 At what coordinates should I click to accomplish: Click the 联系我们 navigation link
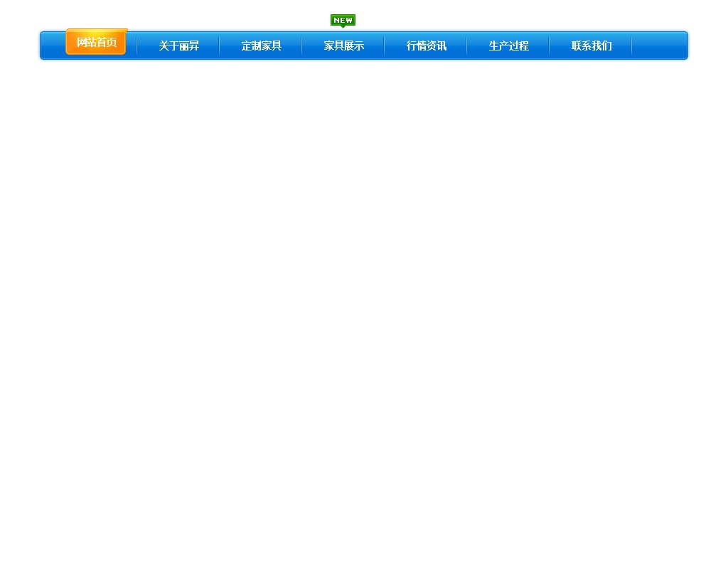pos(591,46)
